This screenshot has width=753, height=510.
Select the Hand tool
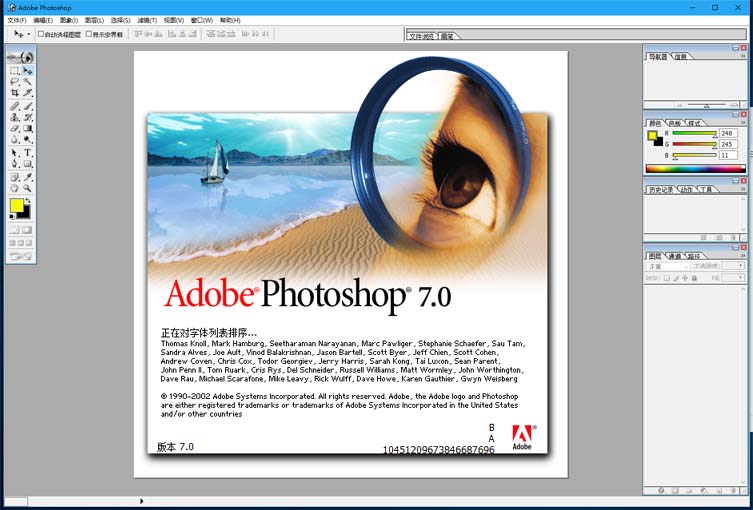pyautogui.click(x=14, y=188)
